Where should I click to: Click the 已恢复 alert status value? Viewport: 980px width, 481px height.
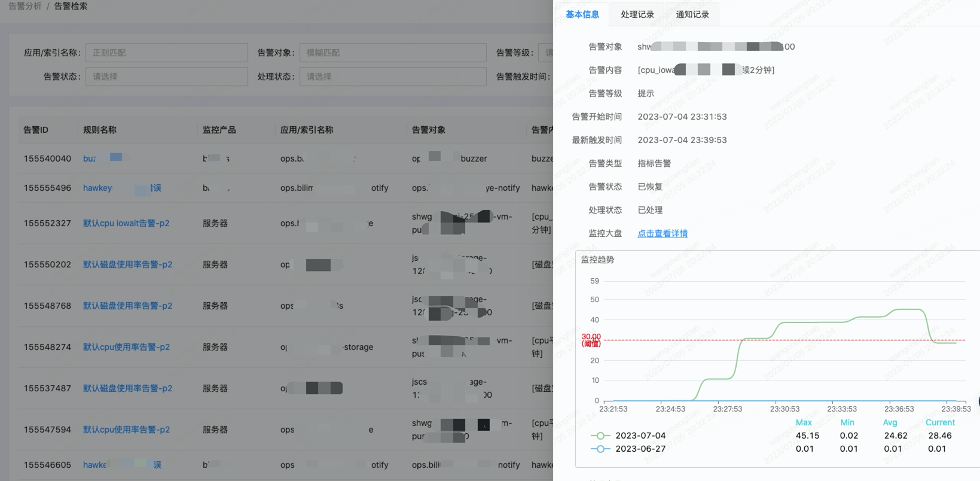coord(650,187)
